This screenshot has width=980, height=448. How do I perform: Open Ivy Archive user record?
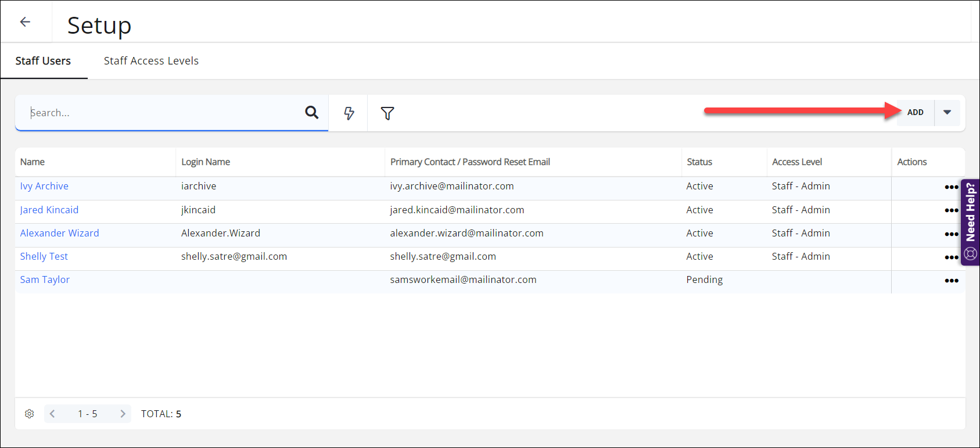tap(44, 186)
